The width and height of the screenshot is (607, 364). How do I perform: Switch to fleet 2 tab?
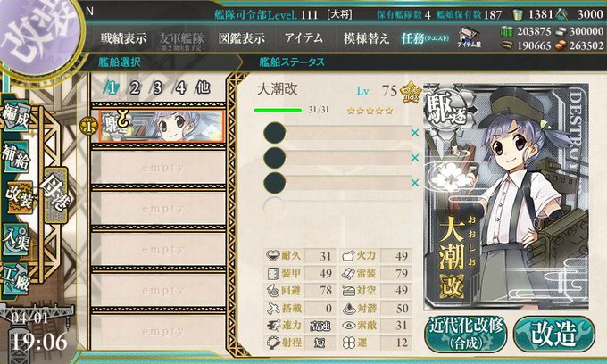134,88
